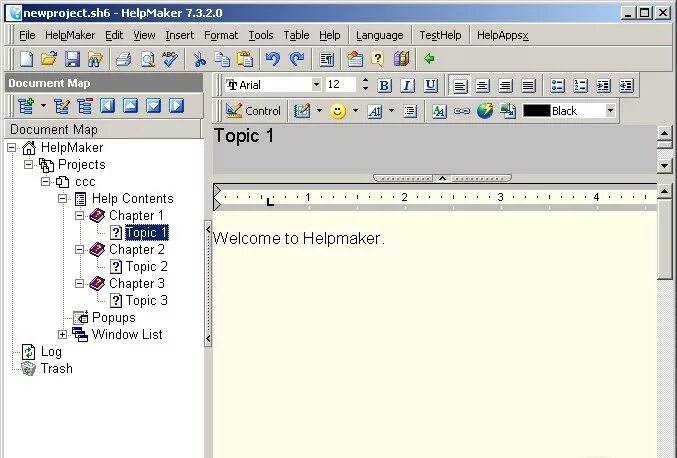
Task: Click the TestHelp button
Action: 440,35
